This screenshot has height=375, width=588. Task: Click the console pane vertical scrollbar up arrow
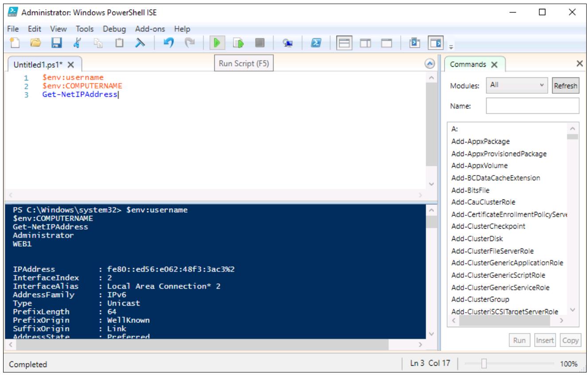tap(432, 211)
